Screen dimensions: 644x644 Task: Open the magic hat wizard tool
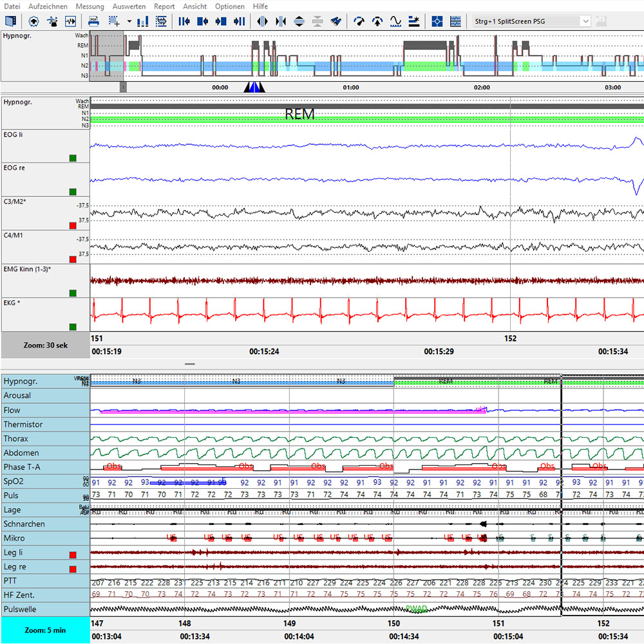pos(52,21)
